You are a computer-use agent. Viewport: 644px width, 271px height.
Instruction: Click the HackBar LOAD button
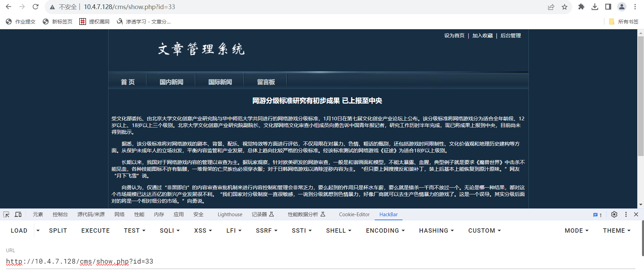pos(19,231)
